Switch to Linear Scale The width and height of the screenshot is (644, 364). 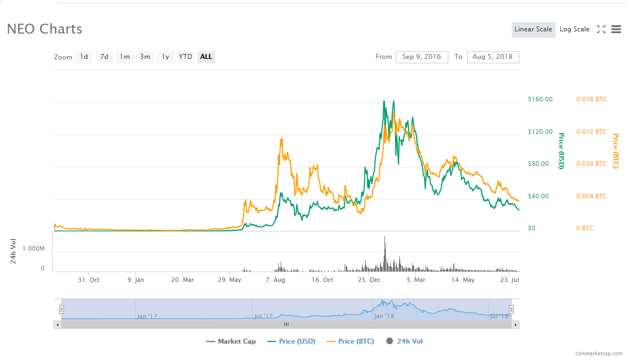pos(533,30)
